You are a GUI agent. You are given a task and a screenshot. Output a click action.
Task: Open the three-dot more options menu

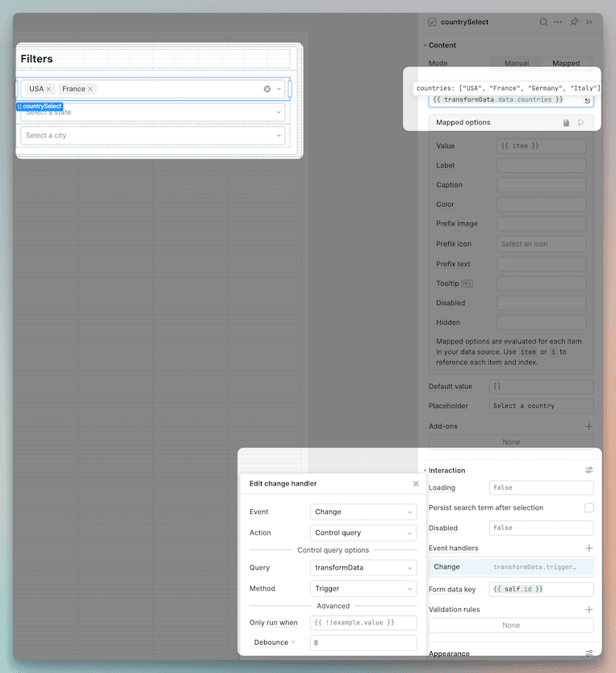pyautogui.click(x=558, y=22)
